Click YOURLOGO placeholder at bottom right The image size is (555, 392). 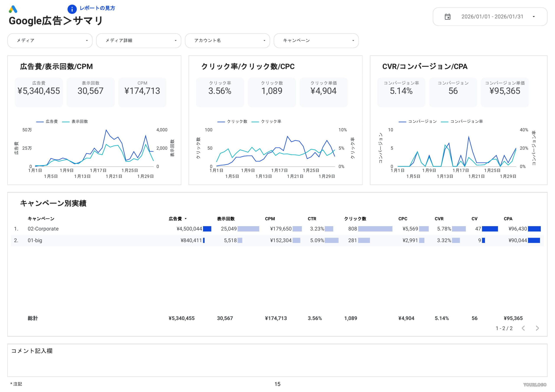click(x=535, y=384)
